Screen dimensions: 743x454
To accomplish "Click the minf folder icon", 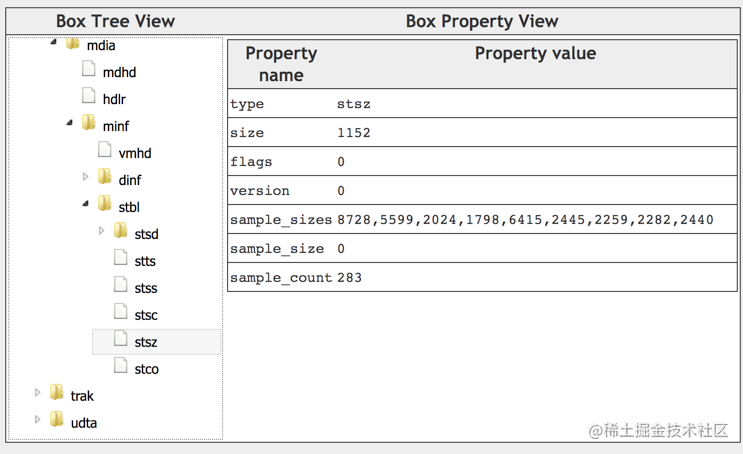I will click(89, 122).
